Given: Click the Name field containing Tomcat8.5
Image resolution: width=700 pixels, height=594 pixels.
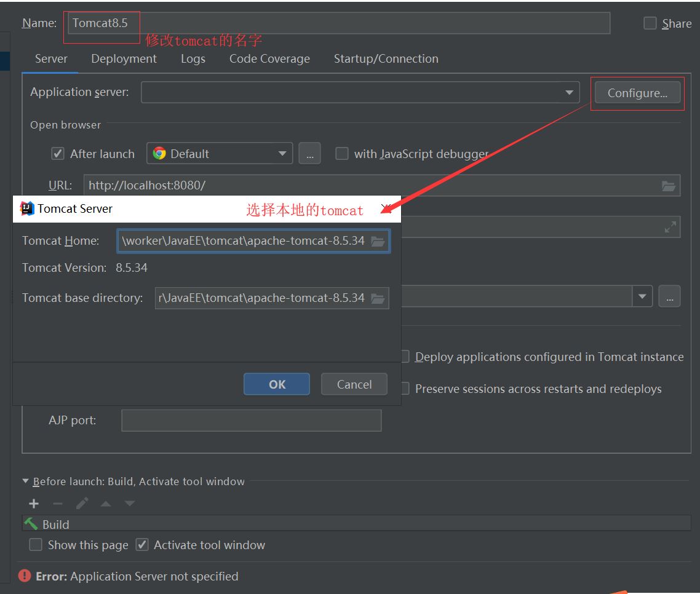Looking at the screenshot, I should 338,23.
